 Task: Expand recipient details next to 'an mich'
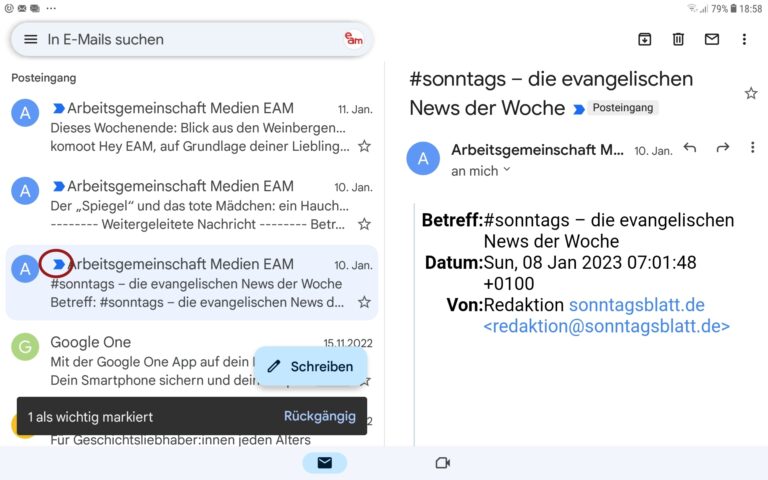point(507,170)
